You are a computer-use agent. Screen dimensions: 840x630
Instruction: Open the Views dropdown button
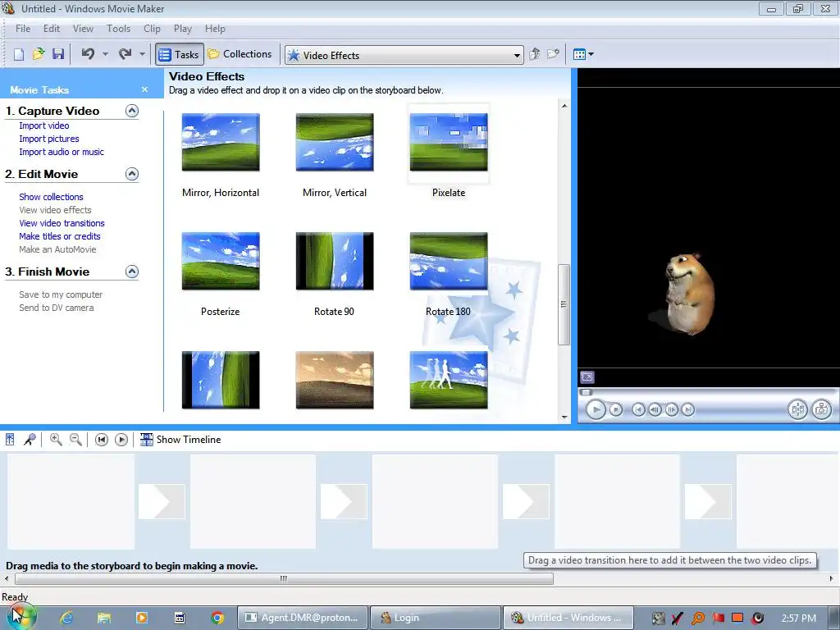tap(583, 54)
